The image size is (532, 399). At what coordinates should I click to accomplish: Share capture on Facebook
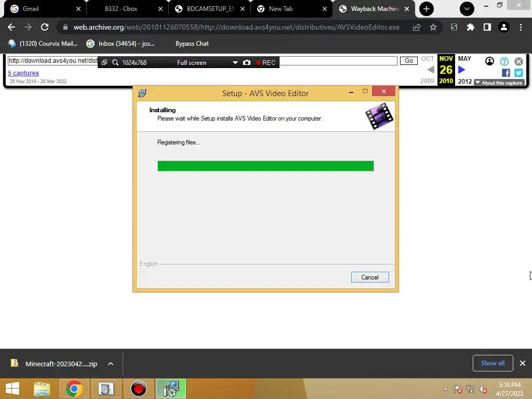506,73
